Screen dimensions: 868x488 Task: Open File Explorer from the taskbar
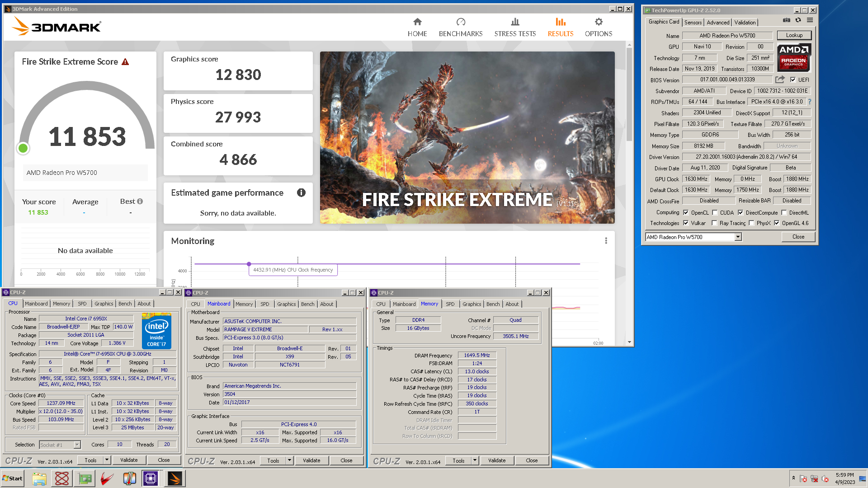coord(39,479)
